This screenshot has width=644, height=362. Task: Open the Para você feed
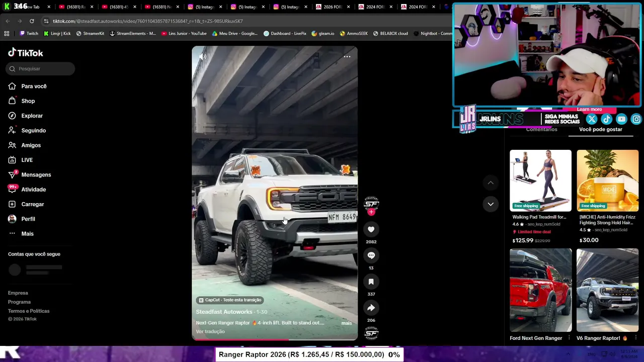pos(34,86)
